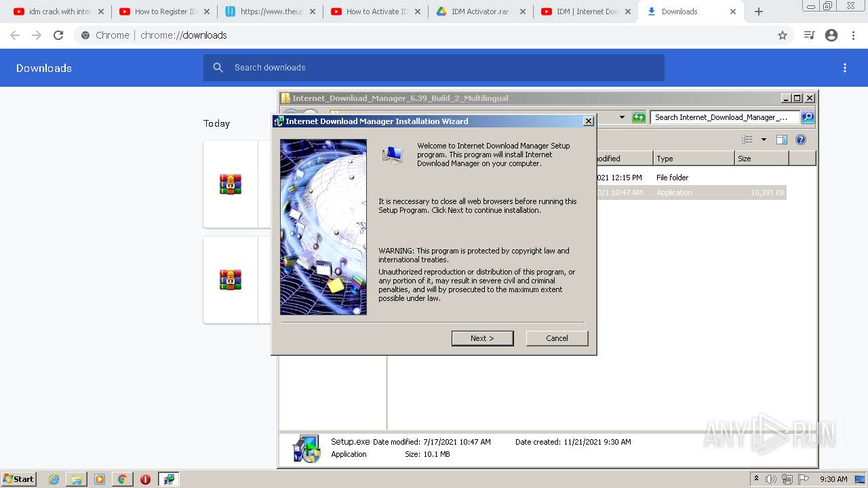Open Windows Explorer from the taskbar
This screenshot has height=488, width=868.
tap(77, 479)
